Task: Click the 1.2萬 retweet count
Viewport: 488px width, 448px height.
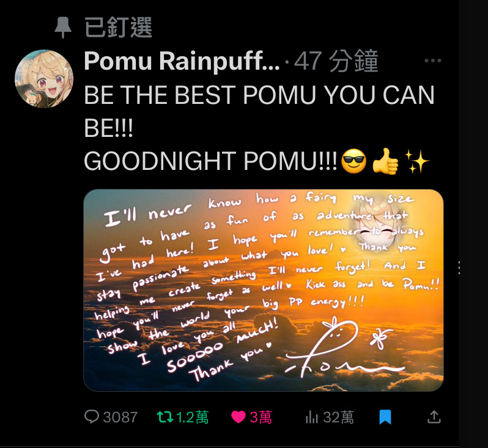Action: [193, 417]
